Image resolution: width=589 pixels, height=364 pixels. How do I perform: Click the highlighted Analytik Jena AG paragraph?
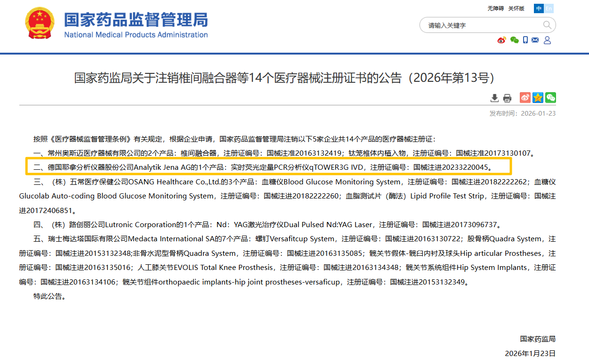point(268,167)
